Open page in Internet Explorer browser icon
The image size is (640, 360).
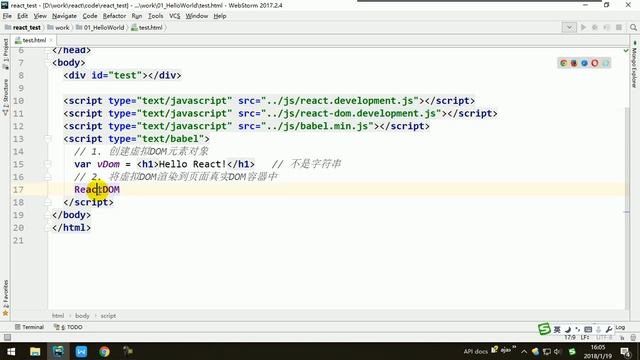tap(605, 63)
